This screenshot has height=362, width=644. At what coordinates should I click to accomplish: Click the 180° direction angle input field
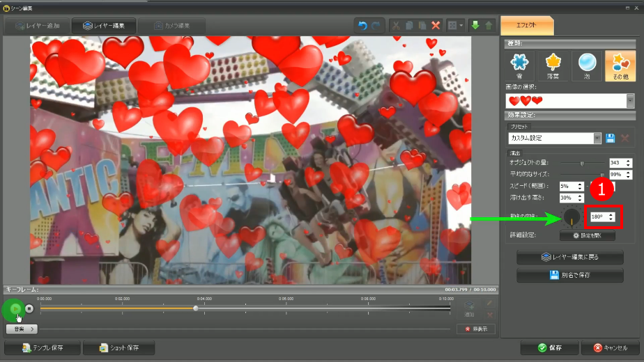(597, 217)
